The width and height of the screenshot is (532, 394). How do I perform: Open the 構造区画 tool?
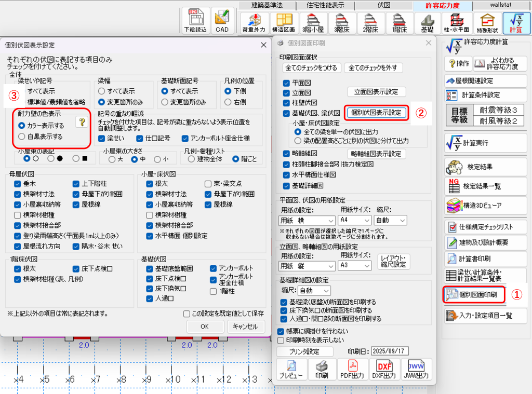click(284, 23)
